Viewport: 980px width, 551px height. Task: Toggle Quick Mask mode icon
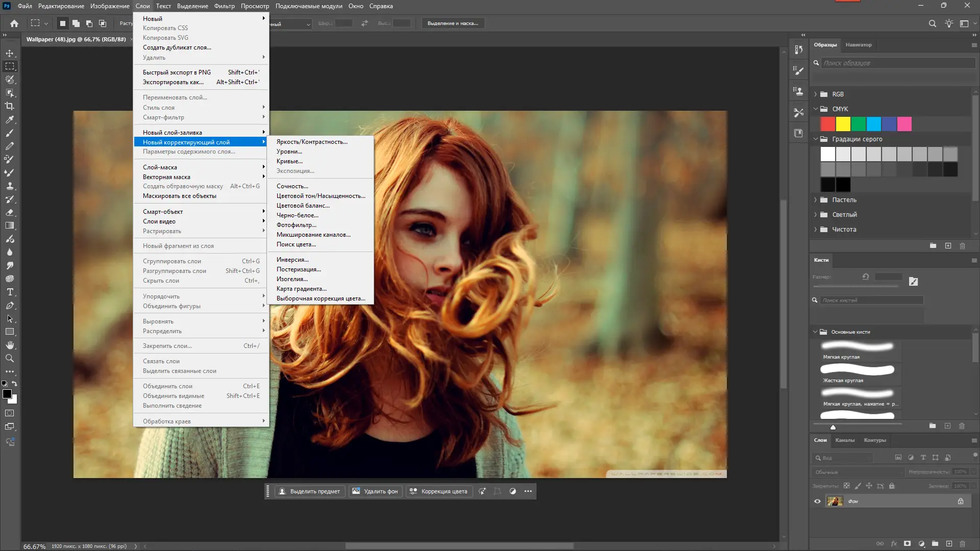point(10,413)
